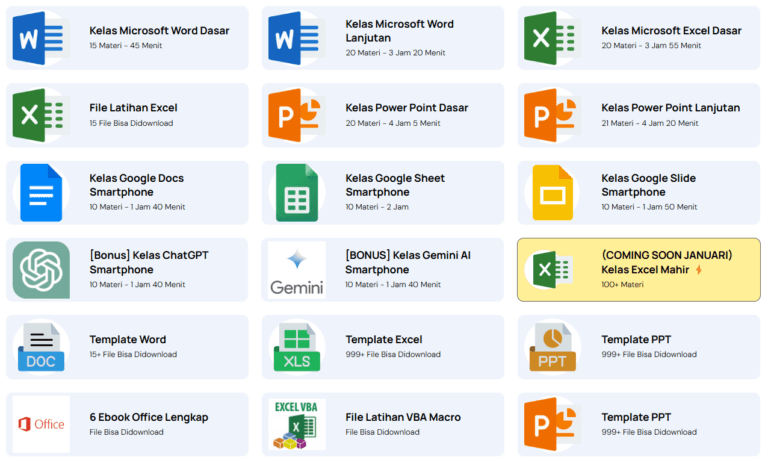Viewport: 768px width, 466px height.
Task: Click the yellow highlighted Coming Soon Januari card
Action: pyautogui.click(x=639, y=270)
